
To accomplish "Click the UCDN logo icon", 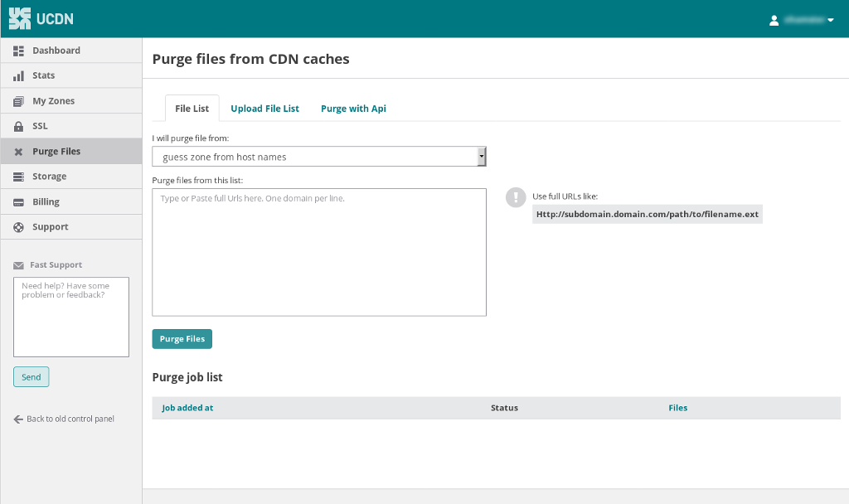I will coord(20,18).
